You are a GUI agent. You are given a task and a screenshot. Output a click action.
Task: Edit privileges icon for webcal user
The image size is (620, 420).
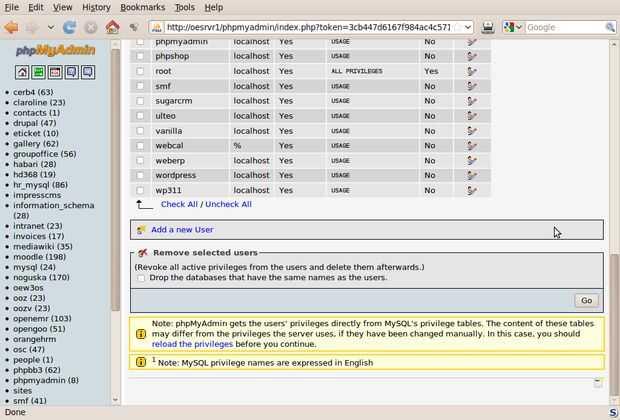coord(471,146)
